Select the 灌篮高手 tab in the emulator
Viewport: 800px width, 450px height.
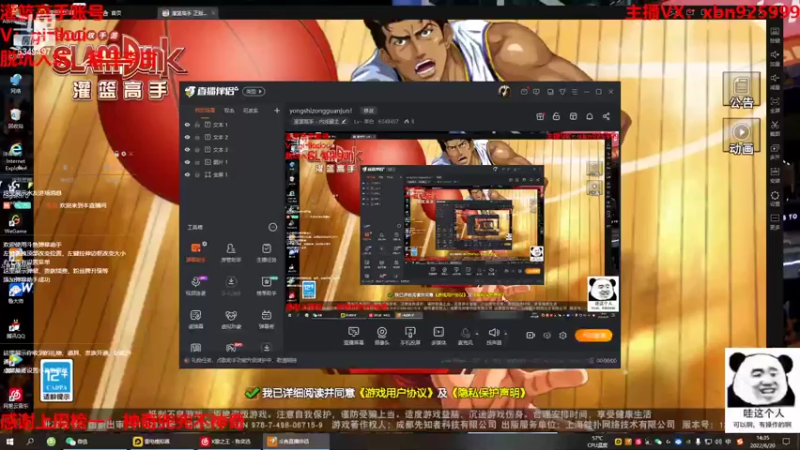[188, 13]
